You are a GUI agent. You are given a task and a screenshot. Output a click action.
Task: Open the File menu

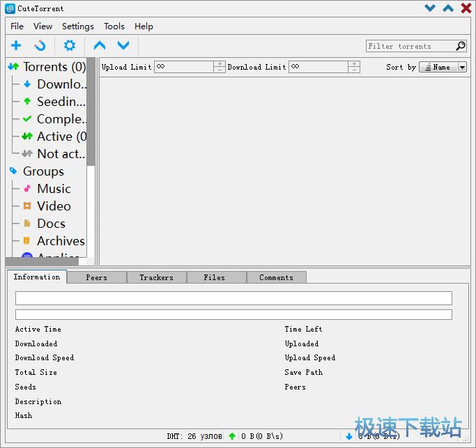[17, 26]
